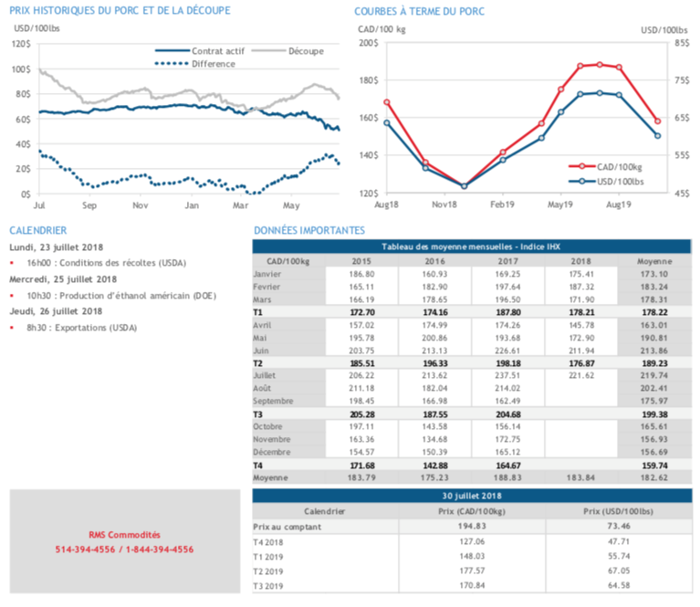
Task: Click the dotted Difference legend marker
Action: [x=172, y=63]
